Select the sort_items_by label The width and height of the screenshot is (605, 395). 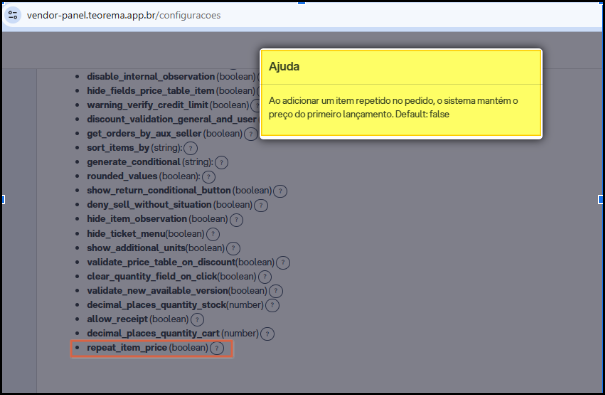coord(118,148)
